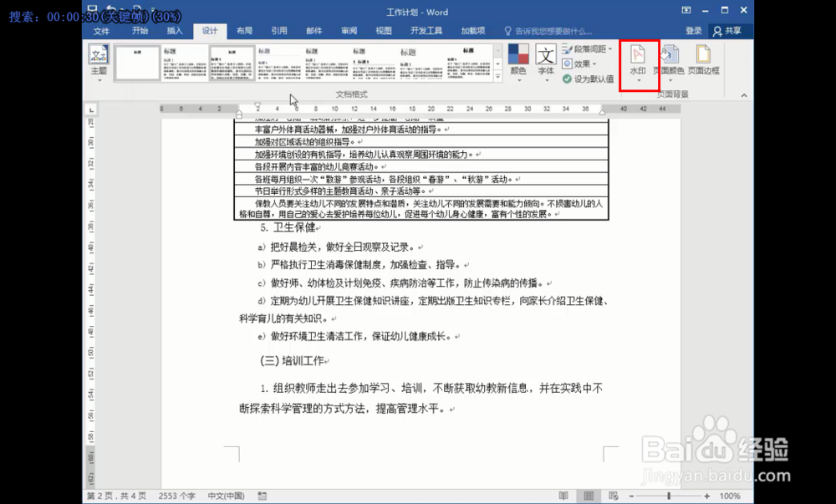Screen dimensions: 836x504
Task: Open the 页面颜色 page color menu
Action: pyautogui.click(x=669, y=64)
